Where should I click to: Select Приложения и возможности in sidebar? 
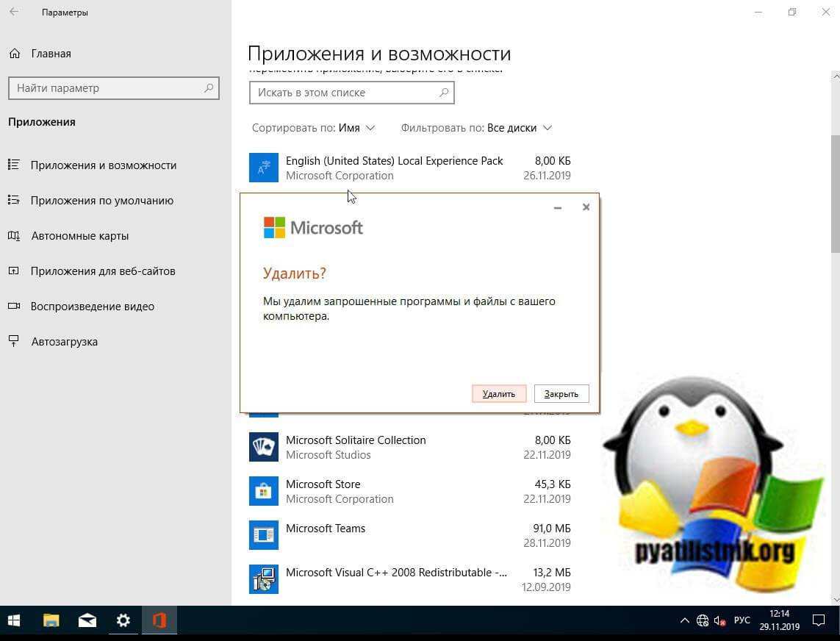click(103, 165)
